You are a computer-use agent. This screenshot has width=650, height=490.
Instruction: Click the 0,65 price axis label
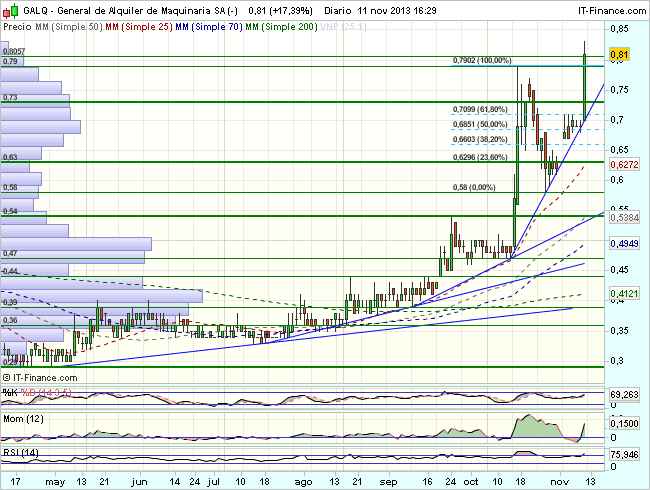tap(619, 150)
